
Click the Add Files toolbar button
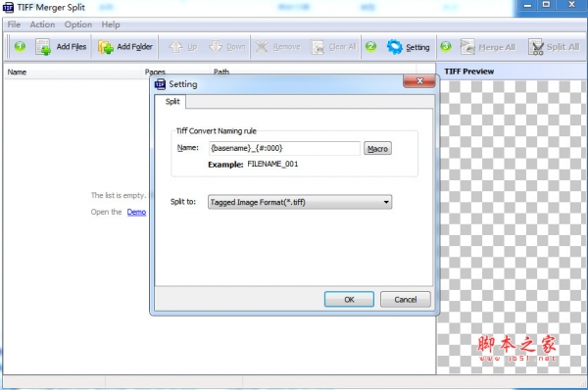(61, 47)
